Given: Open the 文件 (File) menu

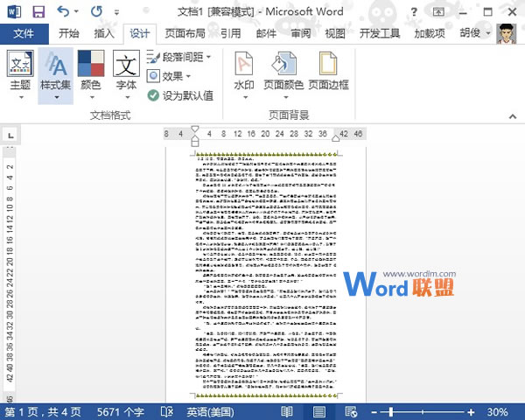Looking at the screenshot, I should click(24, 33).
